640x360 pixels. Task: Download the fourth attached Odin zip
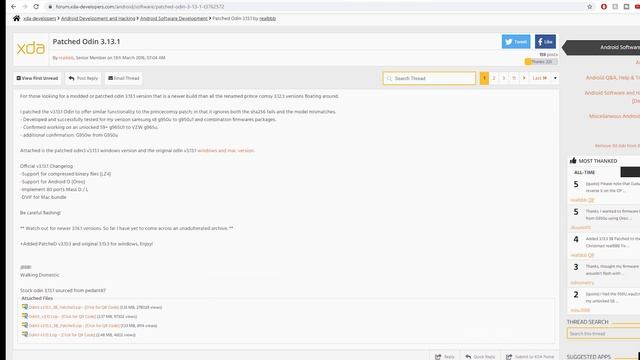[x=62, y=335]
